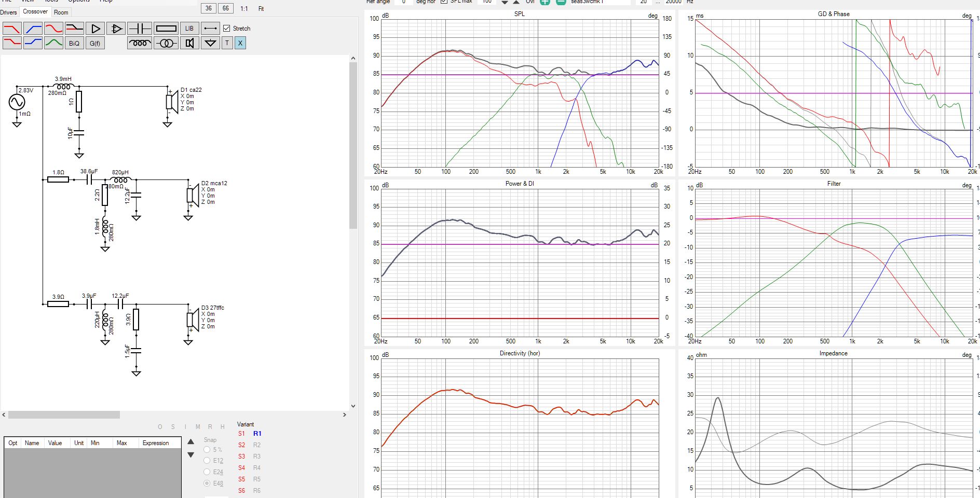
Task: Select the 2.83V voltage source symbol
Action: [17, 102]
